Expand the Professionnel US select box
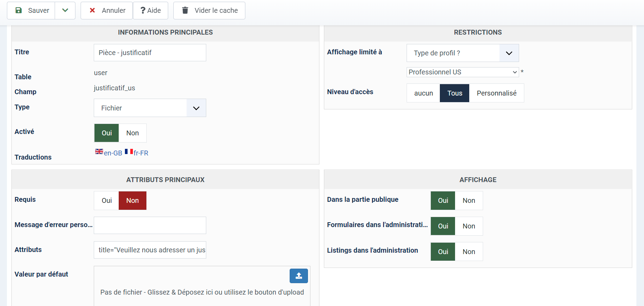 463,72
